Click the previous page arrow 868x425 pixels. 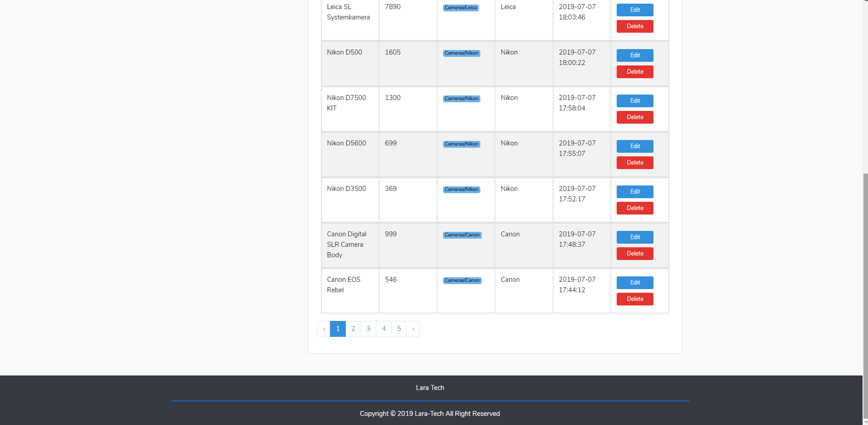pos(324,329)
